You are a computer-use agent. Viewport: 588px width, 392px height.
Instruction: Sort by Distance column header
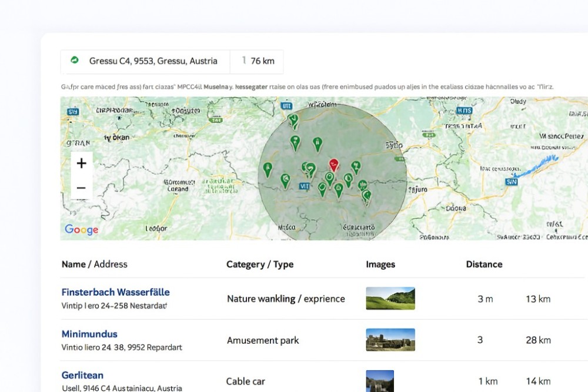pos(484,264)
